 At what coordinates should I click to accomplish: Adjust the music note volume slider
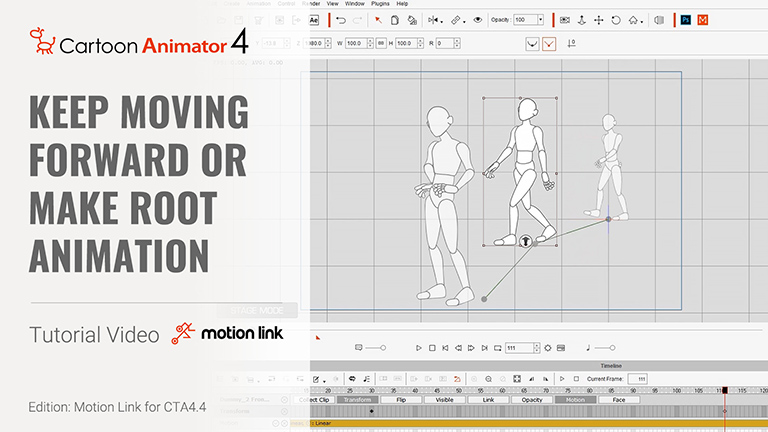pyautogui.click(x=612, y=348)
